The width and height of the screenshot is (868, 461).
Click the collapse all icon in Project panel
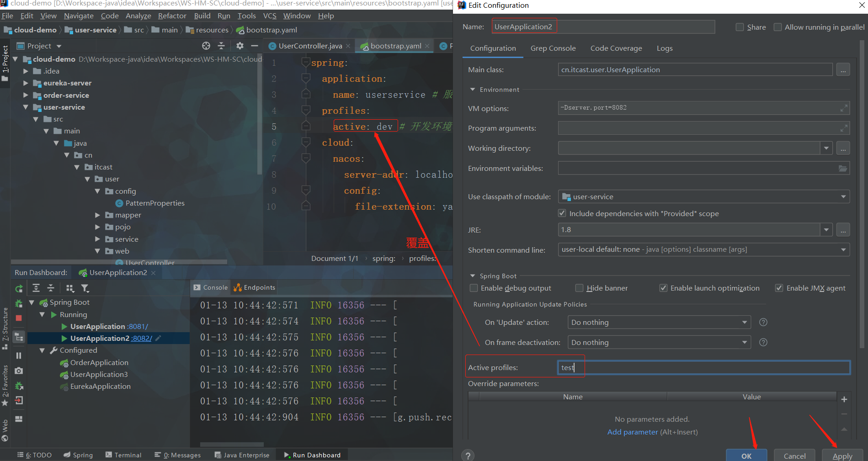point(221,46)
